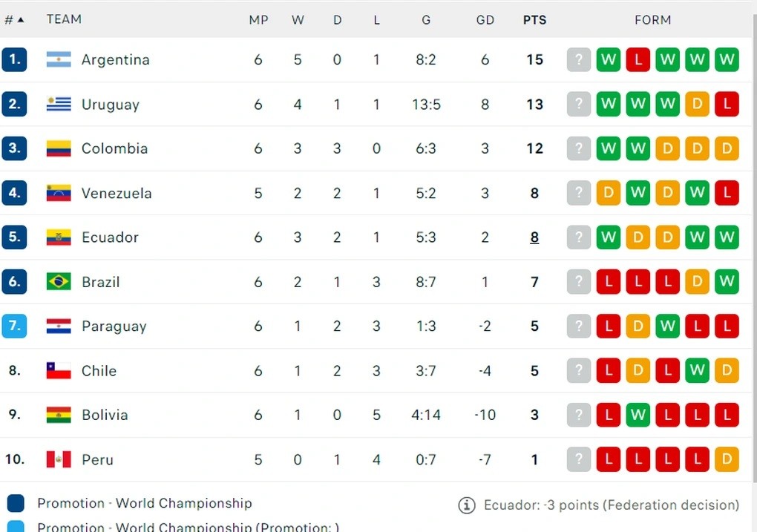Open the Venezuela team link
757x532 pixels.
117,193
